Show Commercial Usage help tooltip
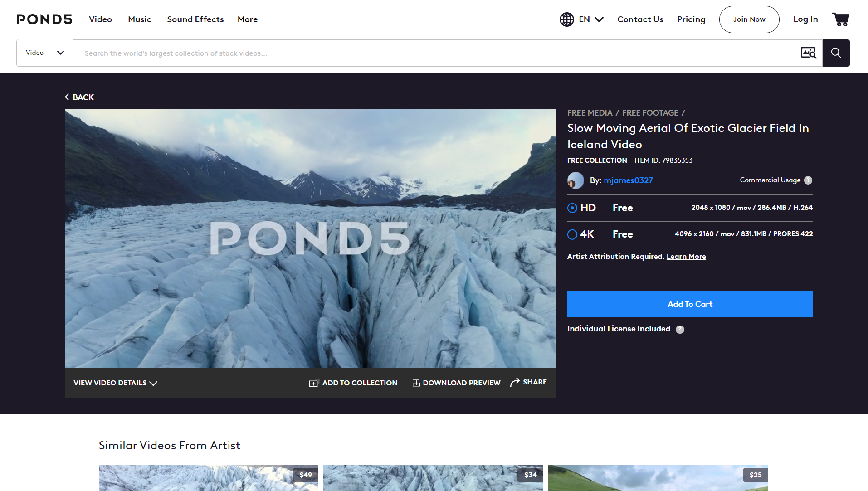 tap(808, 180)
